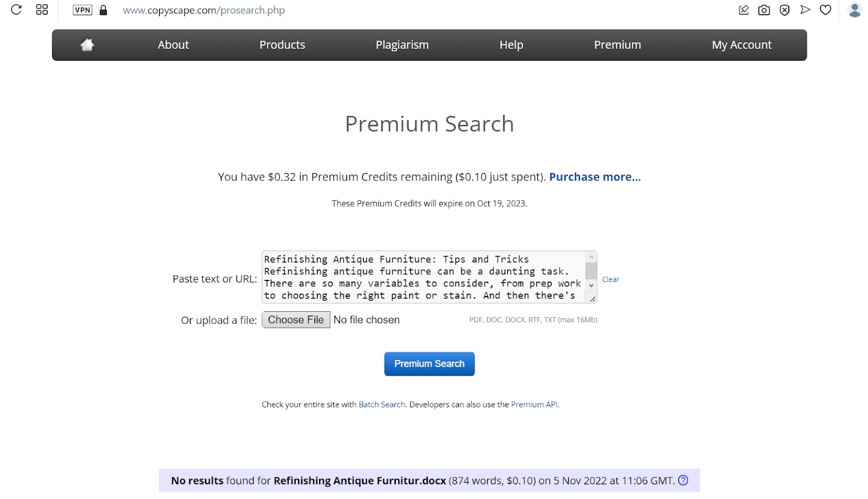
Task: Open the browser profile avatar icon
Action: click(x=855, y=10)
